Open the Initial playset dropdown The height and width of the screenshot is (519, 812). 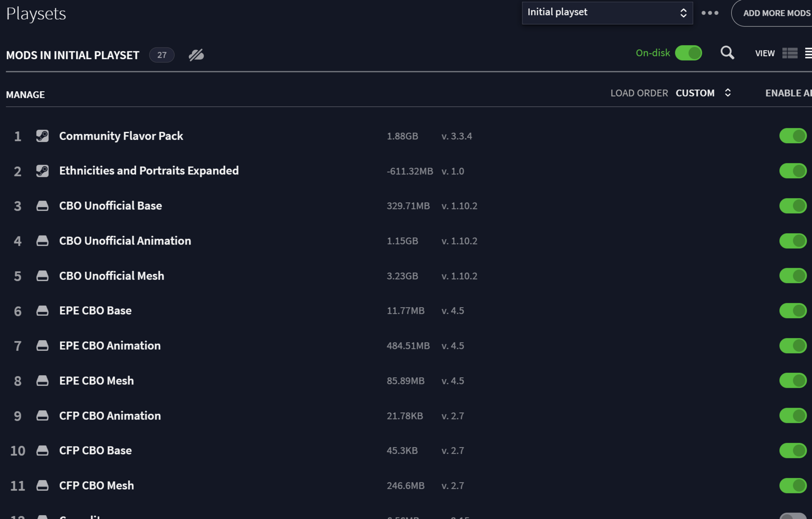coord(607,13)
